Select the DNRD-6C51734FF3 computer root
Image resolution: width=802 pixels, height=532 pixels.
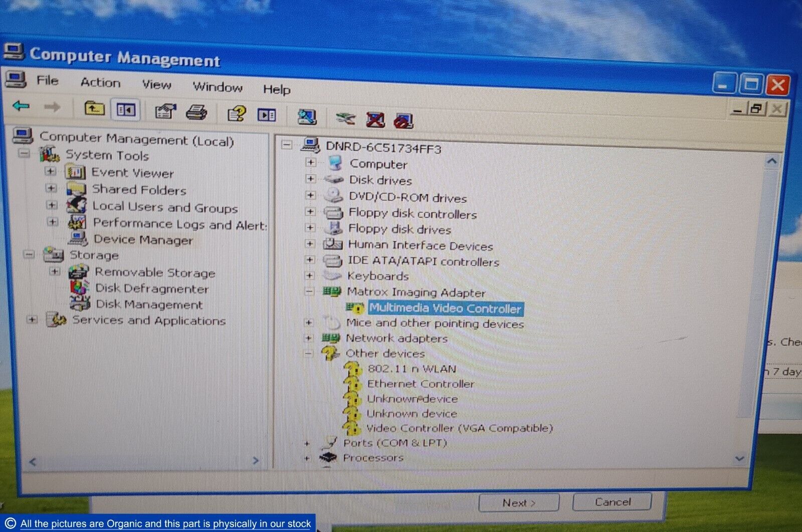(383, 148)
